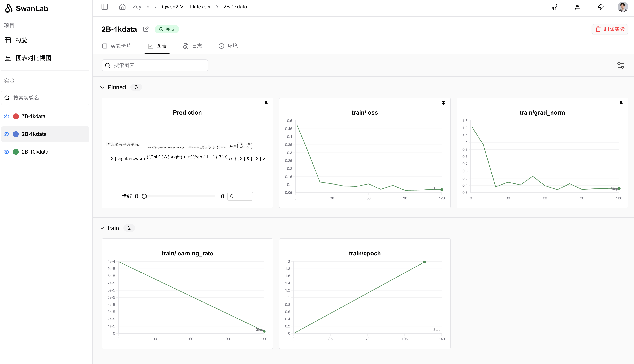Open the 环境 tab

tap(228, 46)
